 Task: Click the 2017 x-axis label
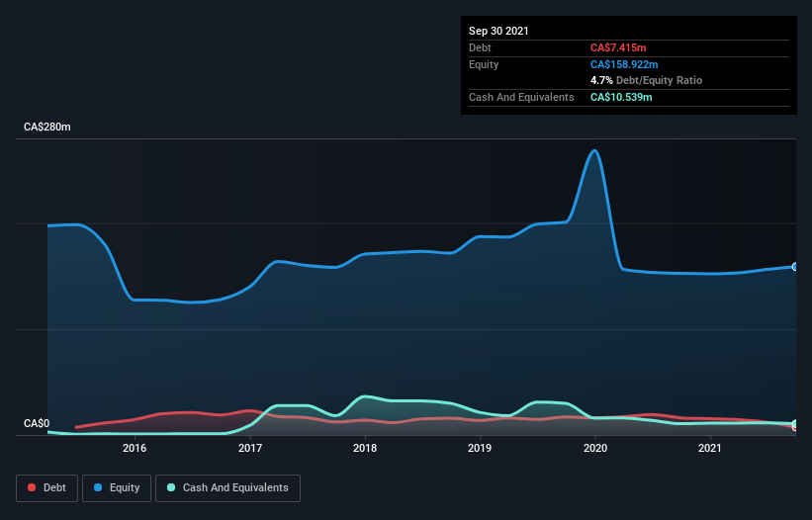[250, 448]
